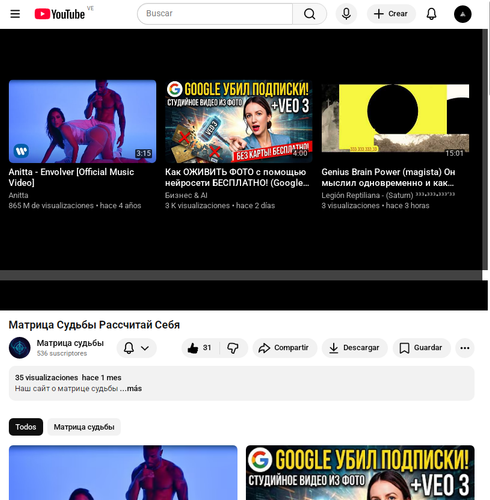Start voice search with microphone

coord(346,14)
